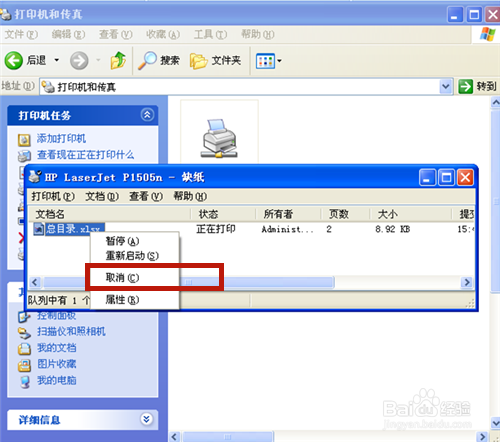Collapse the 打印机任务 panel
Image resolution: width=500 pixels, height=442 pixels.
(147, 115)
